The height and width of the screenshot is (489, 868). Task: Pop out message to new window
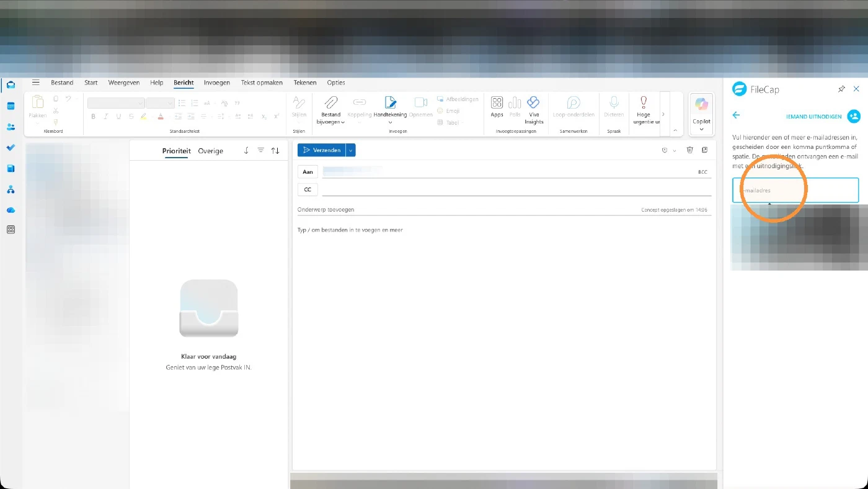(x=705, y=150)
